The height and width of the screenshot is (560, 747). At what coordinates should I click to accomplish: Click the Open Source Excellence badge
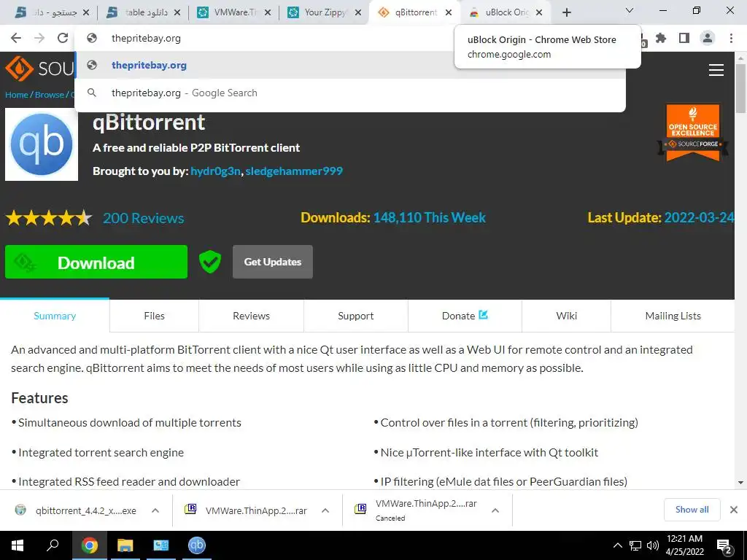tap(693, 133)
